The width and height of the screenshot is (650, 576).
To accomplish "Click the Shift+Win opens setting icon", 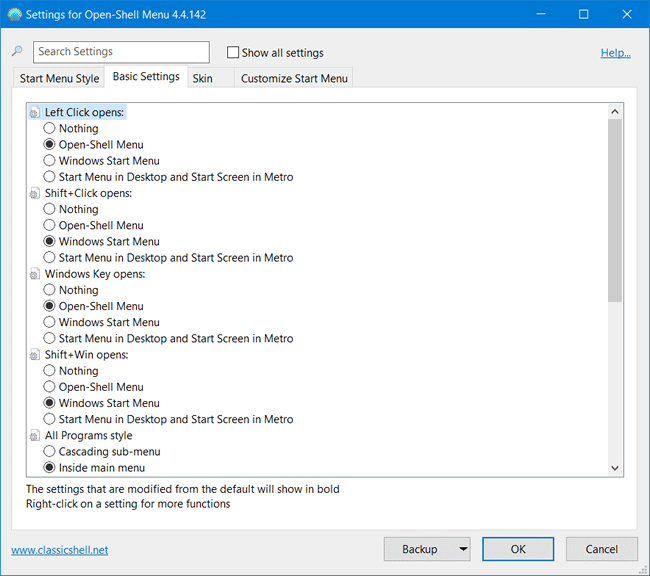I will tap(35, 355).
